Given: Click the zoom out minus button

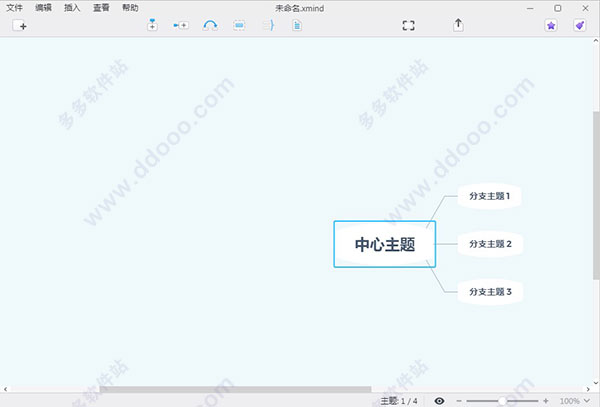Looking at the screenshot, I should click(459, 401).
